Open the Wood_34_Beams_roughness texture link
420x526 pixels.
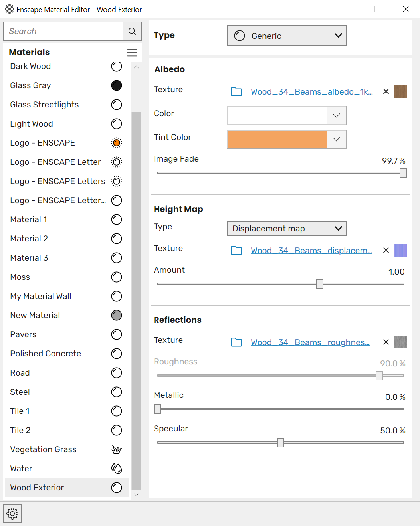click(310, 342)
